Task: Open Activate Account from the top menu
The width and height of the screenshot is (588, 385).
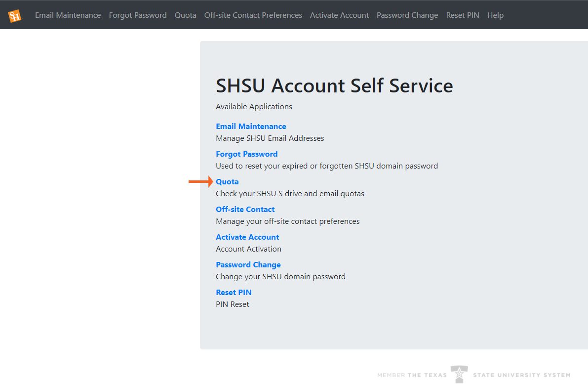Action: [339, 15]
